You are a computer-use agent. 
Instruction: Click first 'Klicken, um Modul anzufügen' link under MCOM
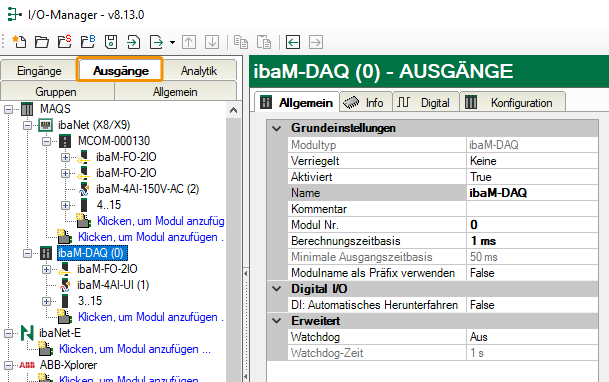click(160, 221)
